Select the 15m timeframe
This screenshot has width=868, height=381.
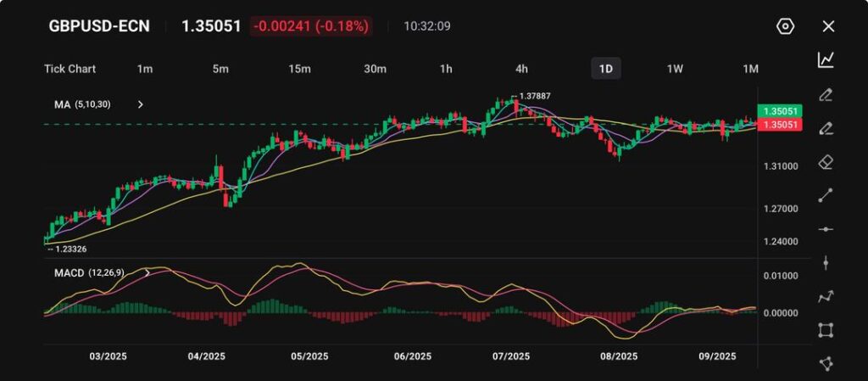pyautogui.click(x=298, y=69)
